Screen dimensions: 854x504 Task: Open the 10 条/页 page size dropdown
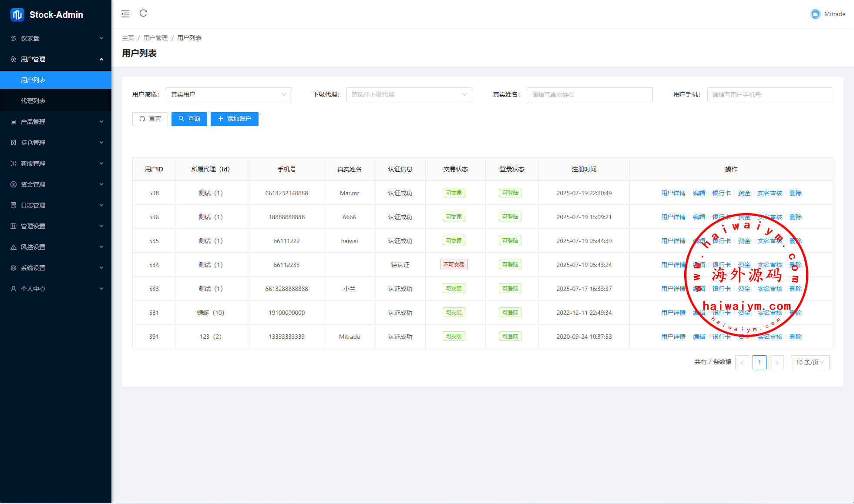(x=810, y=362)
